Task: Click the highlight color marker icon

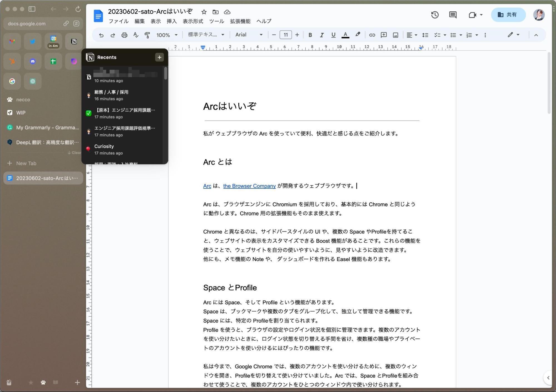Action: pyautogui.click(x=358, y=35)
